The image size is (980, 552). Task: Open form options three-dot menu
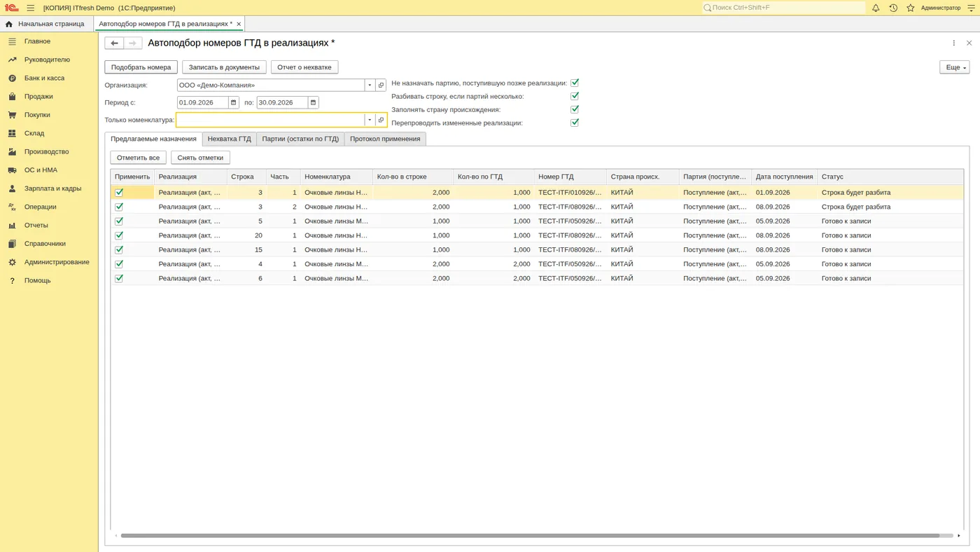point(953,43)
